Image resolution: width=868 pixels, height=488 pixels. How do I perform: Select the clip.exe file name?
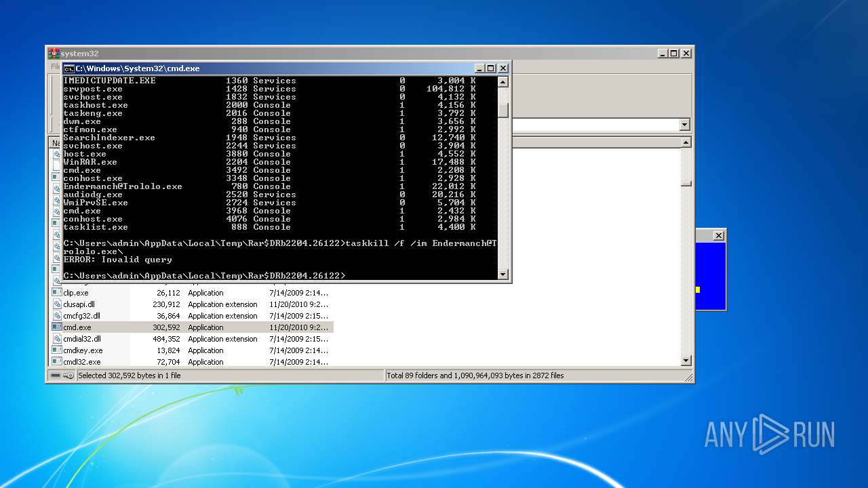(x=76, y=293)
